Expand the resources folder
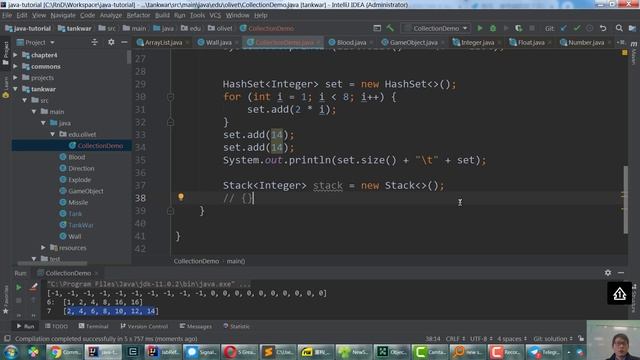The image size is (640, 360). 43,247
